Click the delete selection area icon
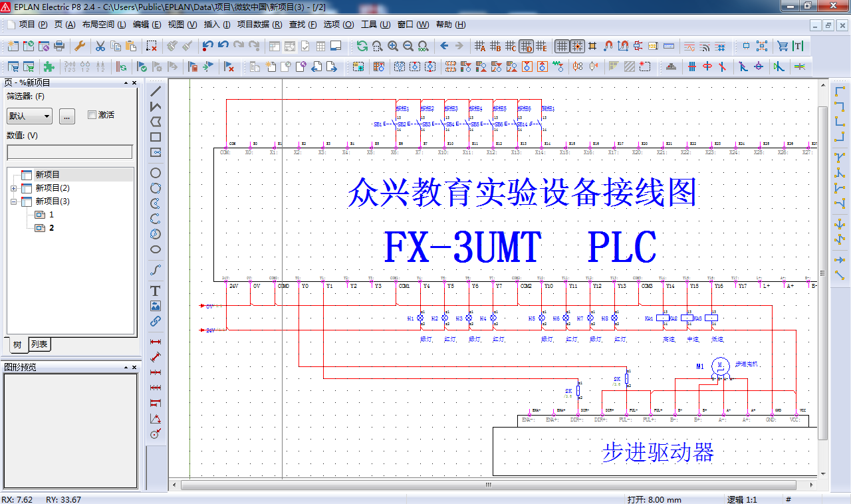851x504 pixels. click(152, 46)
